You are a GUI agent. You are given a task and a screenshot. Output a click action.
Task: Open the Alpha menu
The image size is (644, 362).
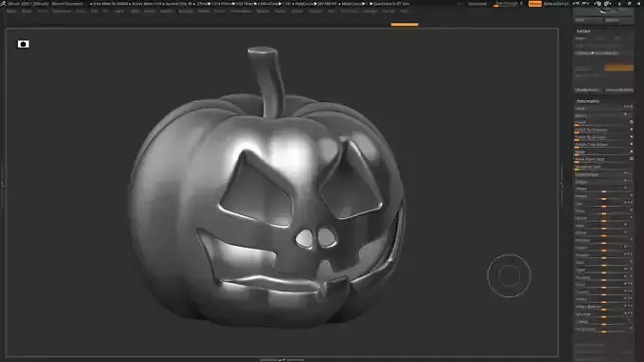[x=11, y=11]
